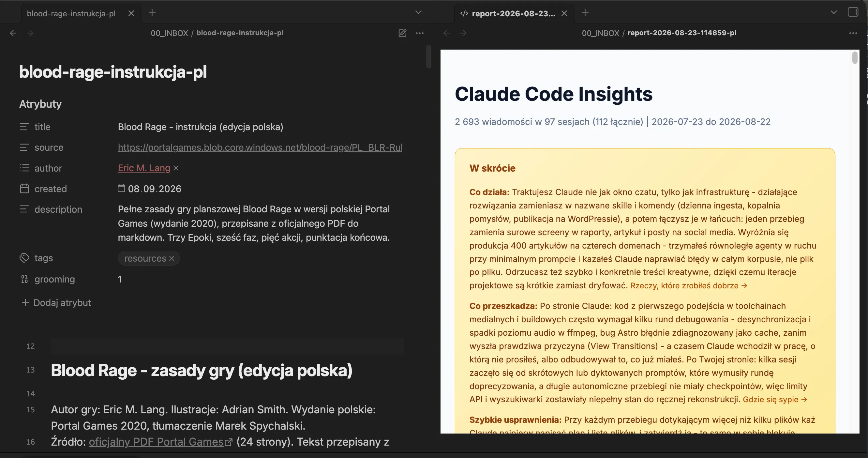Toggle the right sidebar panel
The width and height of the screenshot is (868, 458).
tap(853, 12)
